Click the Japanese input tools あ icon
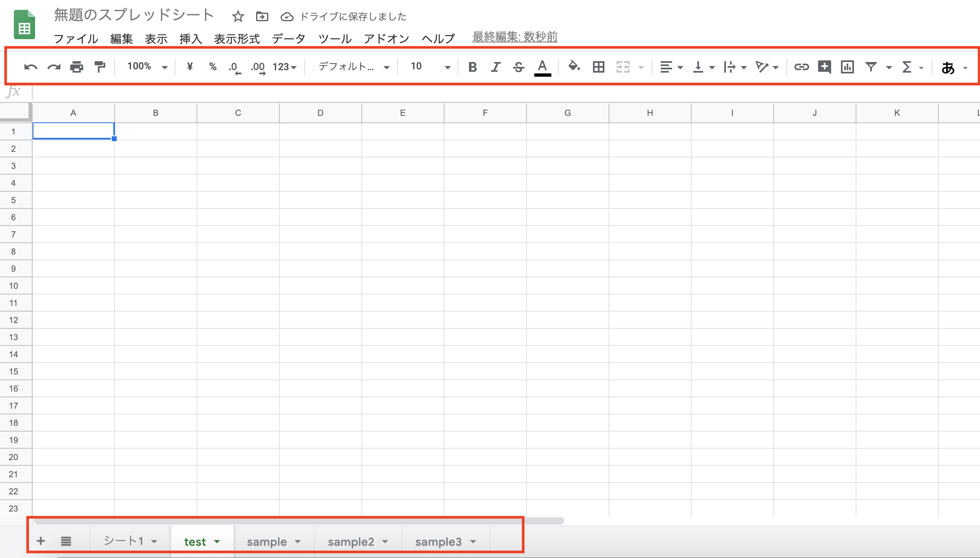Image resolution: width=980 pixels, height=558 pixels. point(948,68)
